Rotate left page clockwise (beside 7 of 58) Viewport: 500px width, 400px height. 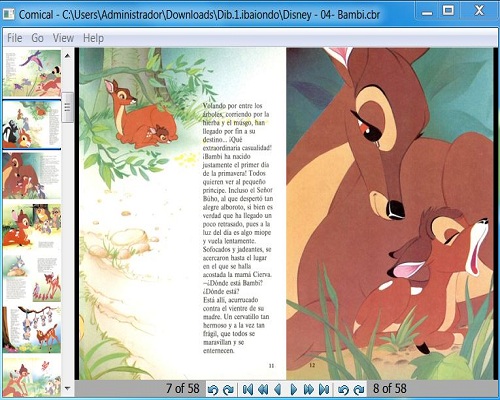tap(229, 389)
